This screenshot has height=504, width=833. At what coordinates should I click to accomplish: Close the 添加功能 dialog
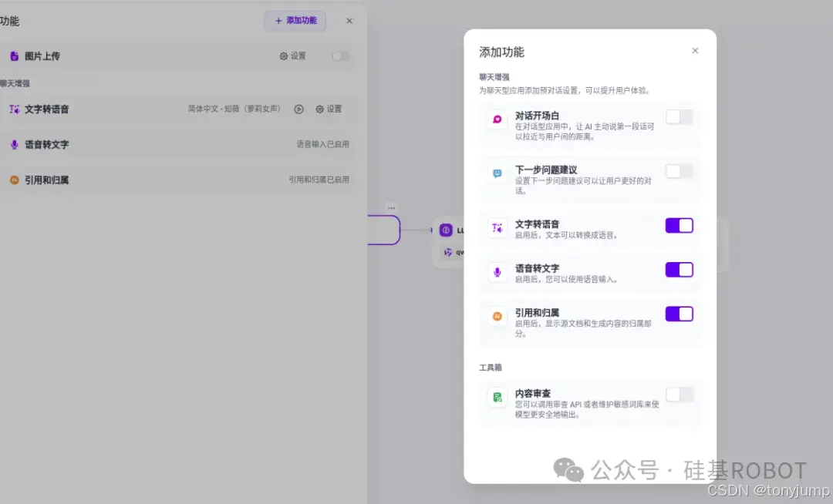click(x=695, y=51)
